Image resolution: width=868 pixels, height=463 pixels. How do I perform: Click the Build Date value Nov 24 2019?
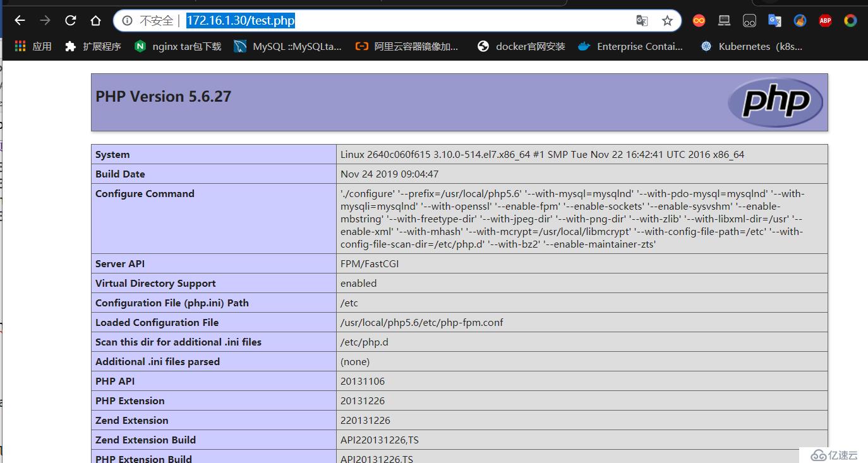coord(389,174)
